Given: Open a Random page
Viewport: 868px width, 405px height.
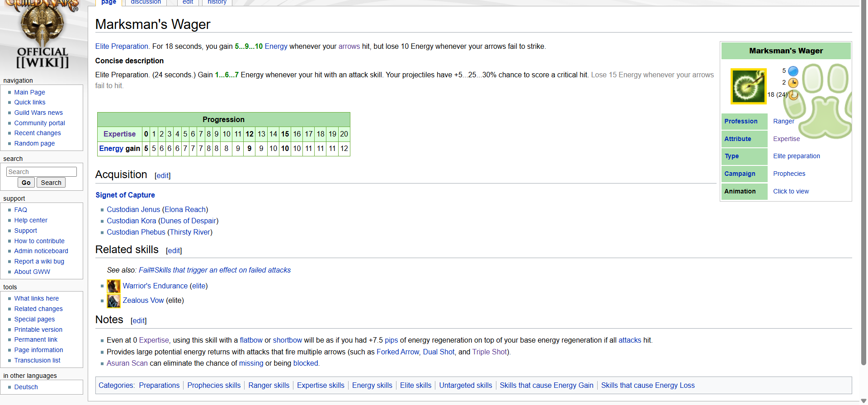Looking at the screenshot, I should 34,143.
